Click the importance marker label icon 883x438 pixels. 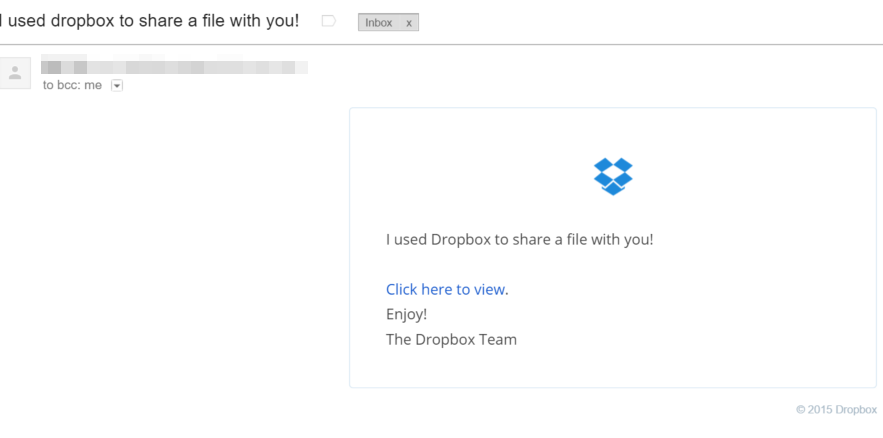click(328, 21)
